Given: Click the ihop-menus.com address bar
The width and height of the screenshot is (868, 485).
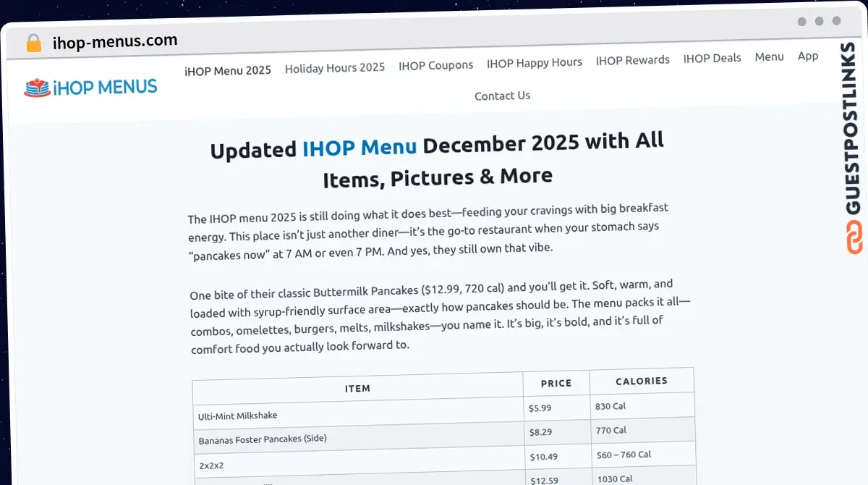Looking at the screenshot, I should pyautogui.click(x=116, y=40).
